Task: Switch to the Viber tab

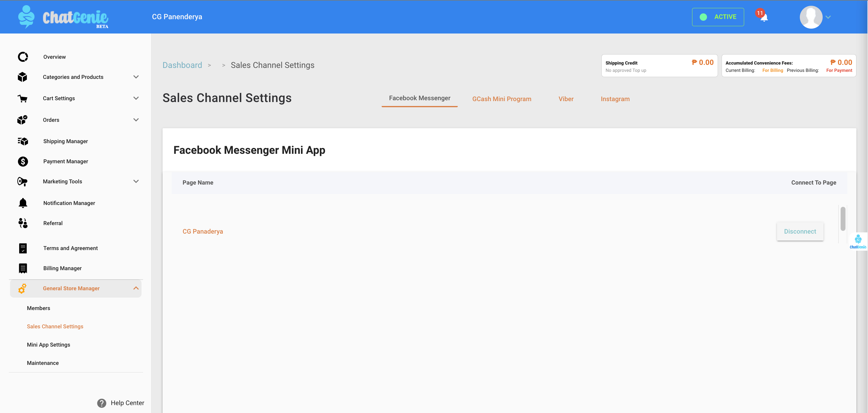Action: tap(566, 99)
